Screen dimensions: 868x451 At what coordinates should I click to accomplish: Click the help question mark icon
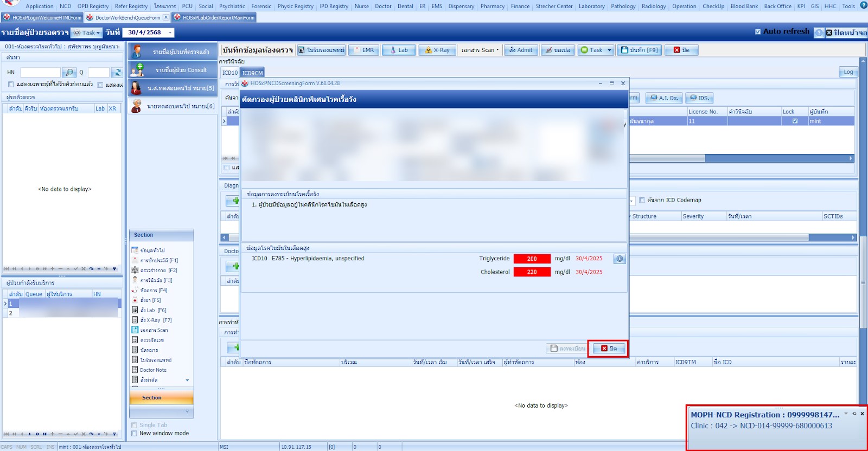pyautogui.click(x=819, y=33)
